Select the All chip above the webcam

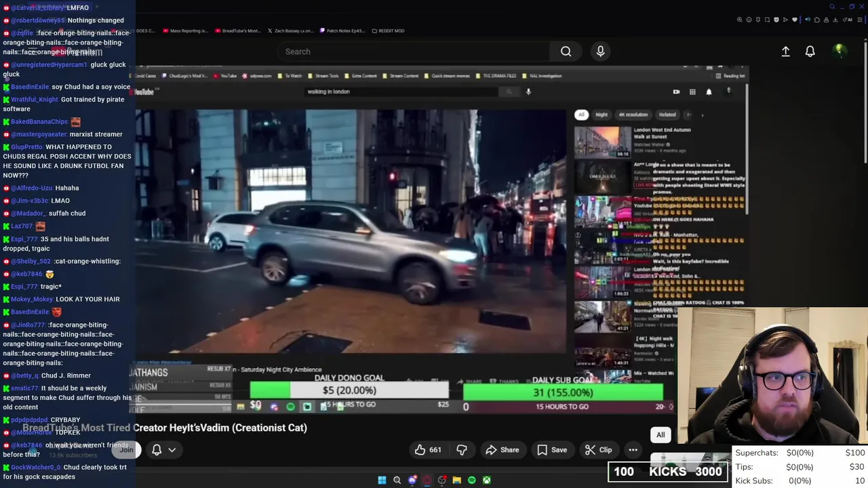coord(660,434)
